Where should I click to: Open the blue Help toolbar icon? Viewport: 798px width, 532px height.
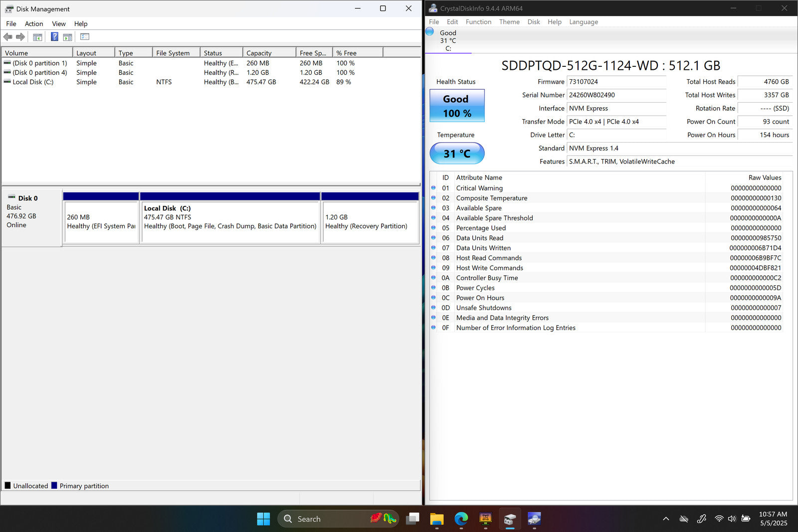(x=54, y=37)
